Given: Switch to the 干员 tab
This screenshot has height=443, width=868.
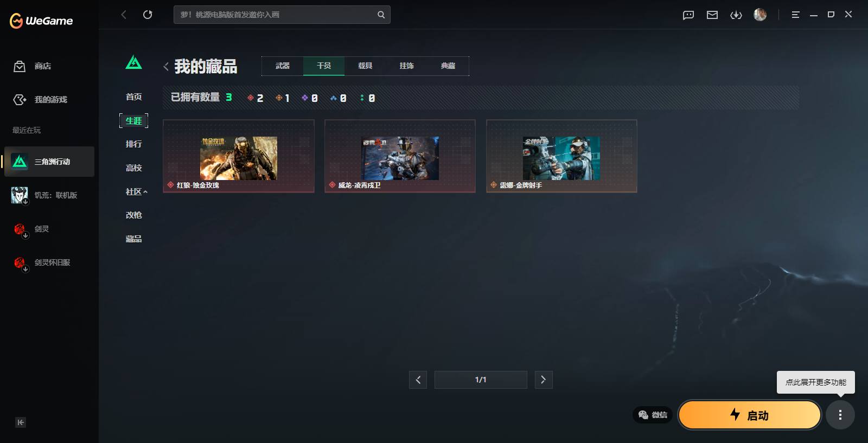Looking at the screenshot, I should 324,66.
